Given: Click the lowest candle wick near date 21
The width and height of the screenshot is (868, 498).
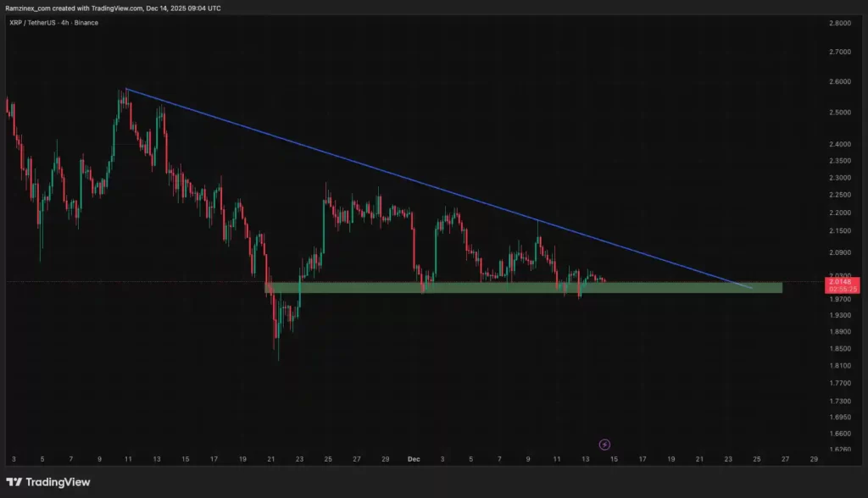Looking at the screenshot, I should (278, 359).
